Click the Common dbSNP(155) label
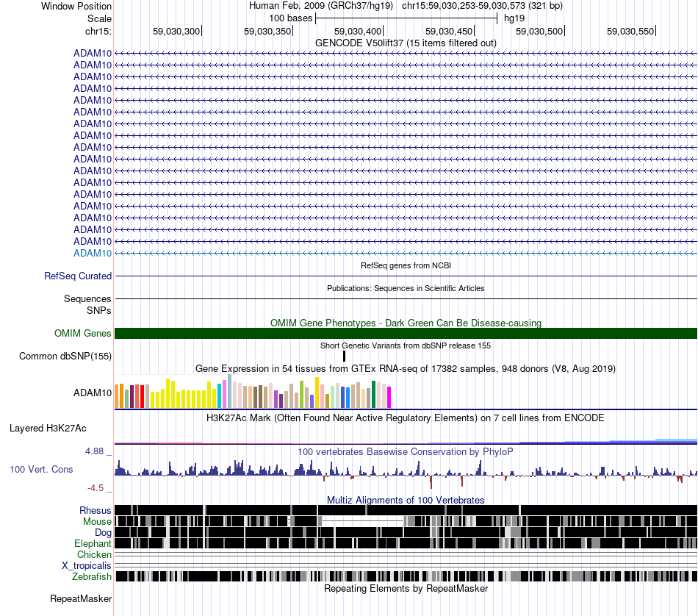698x616 pixels. [65, 357]
